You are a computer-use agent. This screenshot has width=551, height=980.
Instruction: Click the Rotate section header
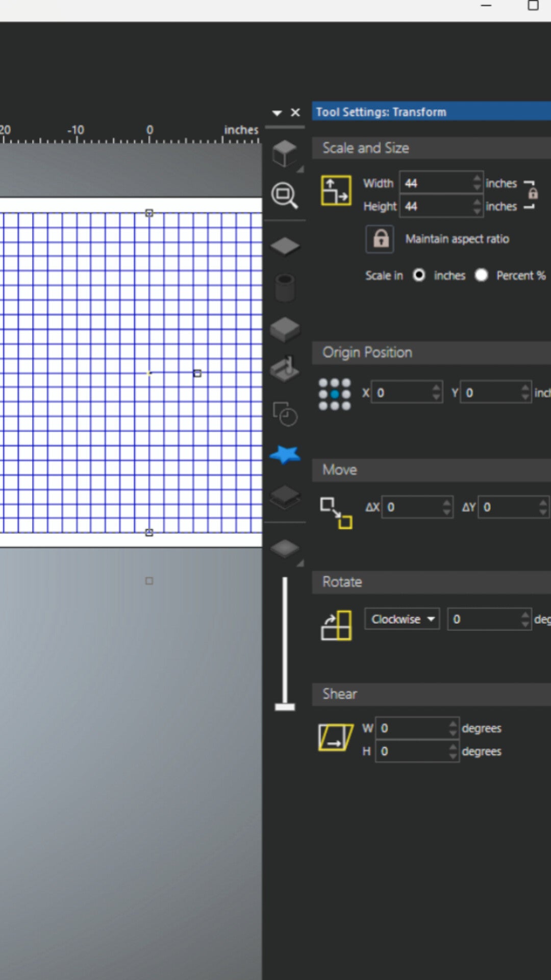[432, 582]
